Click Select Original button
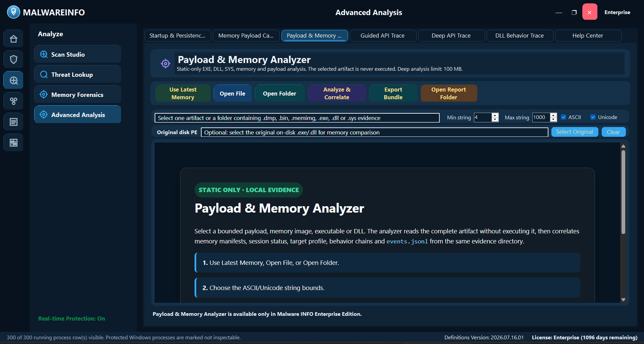This screenshot has width=644, height=344. click(575, 132)
